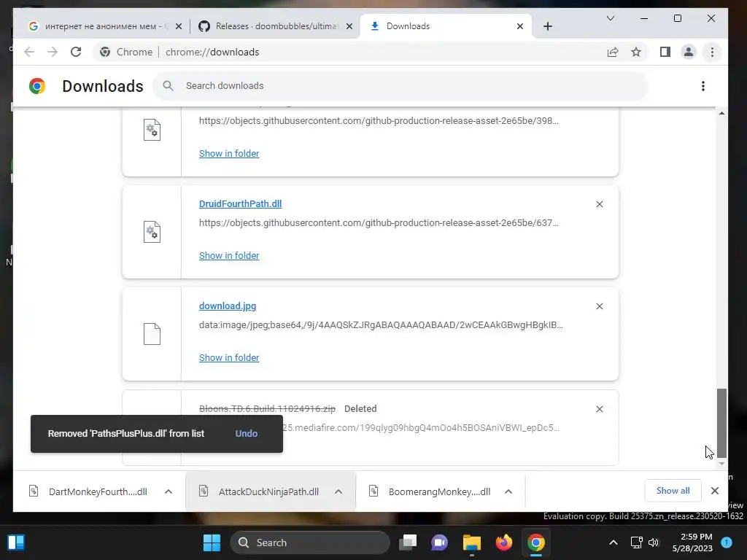This screenshot has height=560, width=747.
Task: Expand options for DartMonkeyFourth dll download
Action: pos(169,491)
